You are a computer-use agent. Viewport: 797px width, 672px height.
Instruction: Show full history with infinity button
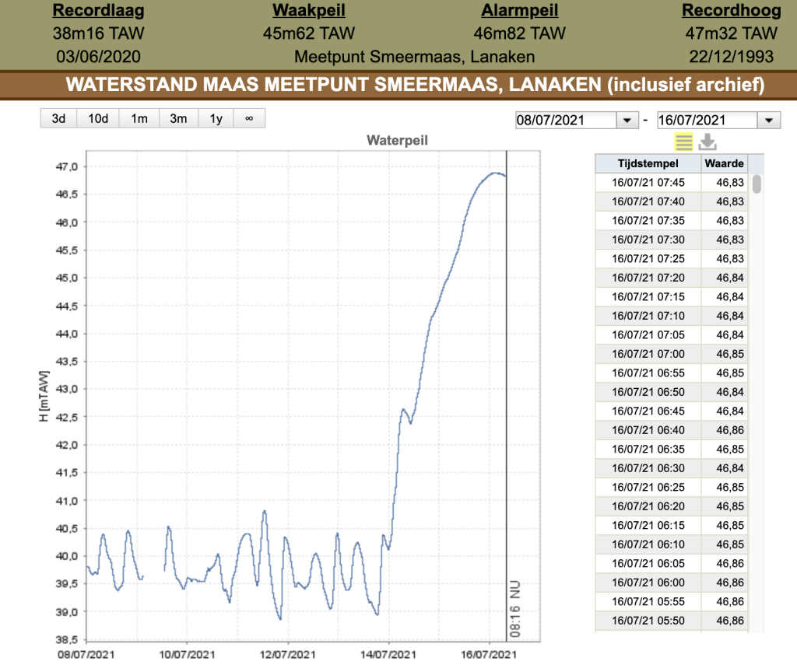(x=249, y=118)
